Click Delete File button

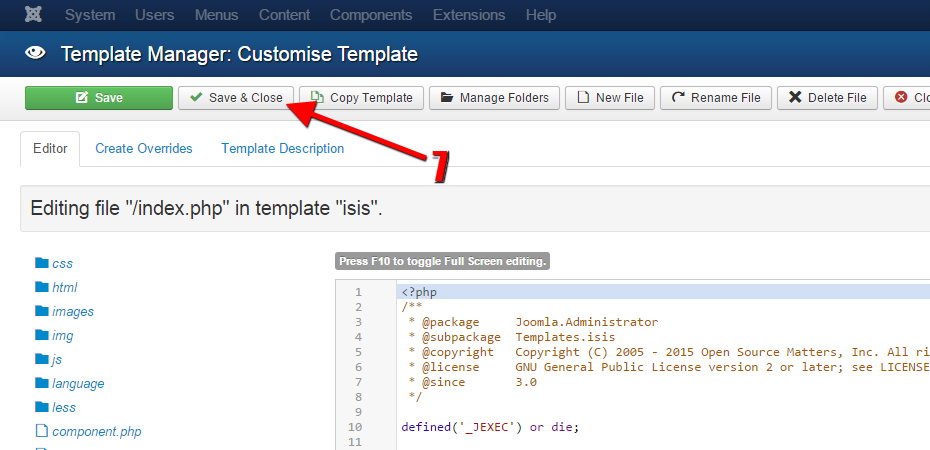pyautogui.click(x=827, y=98)
